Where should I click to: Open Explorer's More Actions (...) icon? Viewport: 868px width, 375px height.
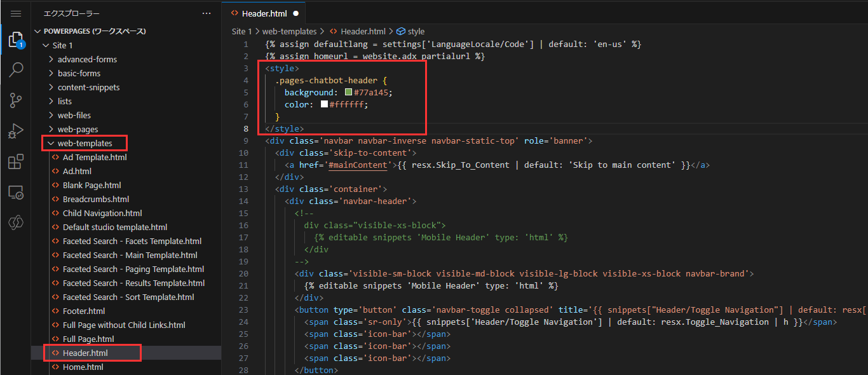(x=206, y=12)
